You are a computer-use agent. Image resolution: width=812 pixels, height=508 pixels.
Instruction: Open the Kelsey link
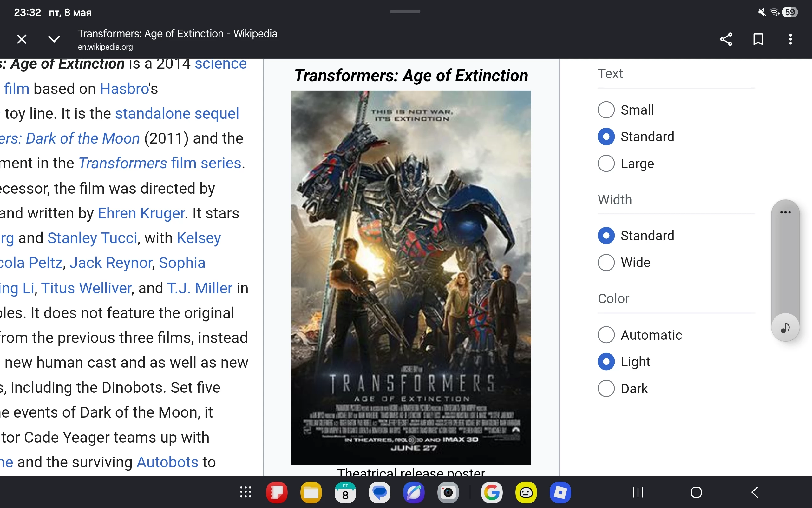[x=199, y=238]
